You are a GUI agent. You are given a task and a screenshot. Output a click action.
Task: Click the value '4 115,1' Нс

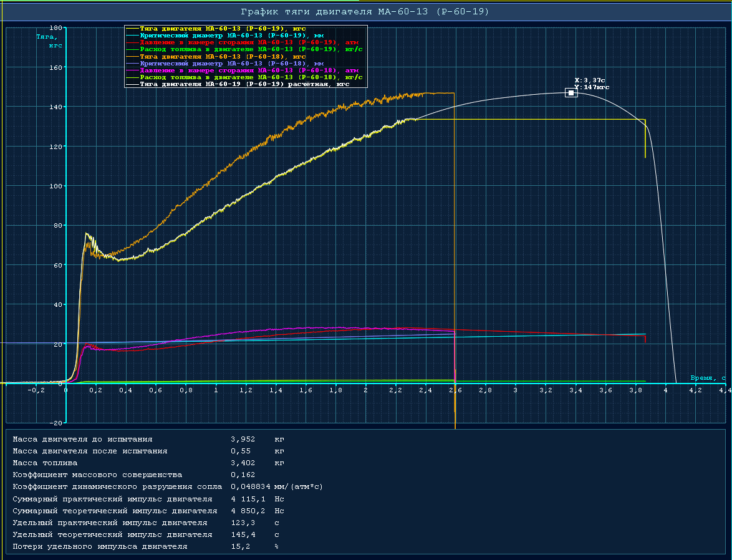(248, 499)
